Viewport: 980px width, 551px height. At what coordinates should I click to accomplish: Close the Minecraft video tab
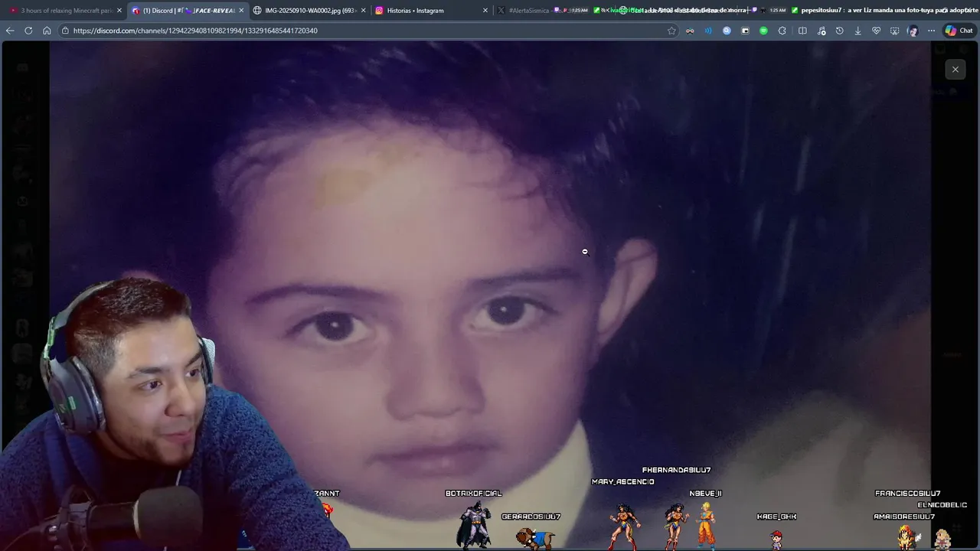[x=119, y=11]
